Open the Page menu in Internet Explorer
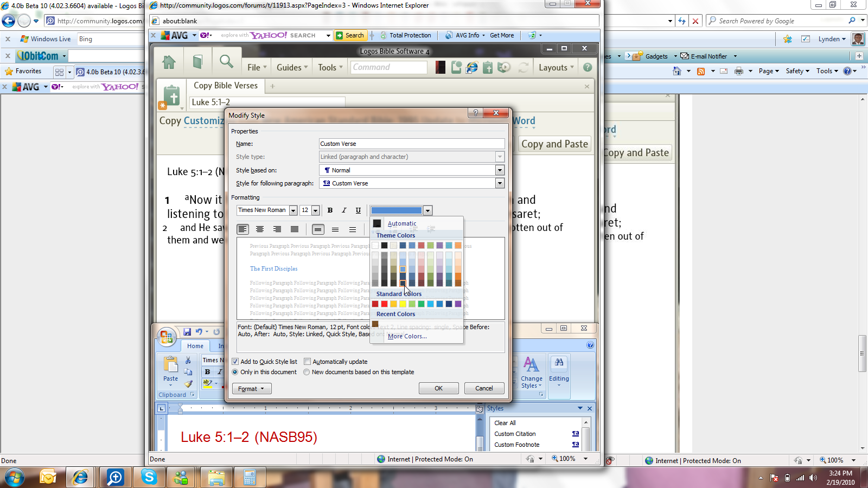 [769, 71]
